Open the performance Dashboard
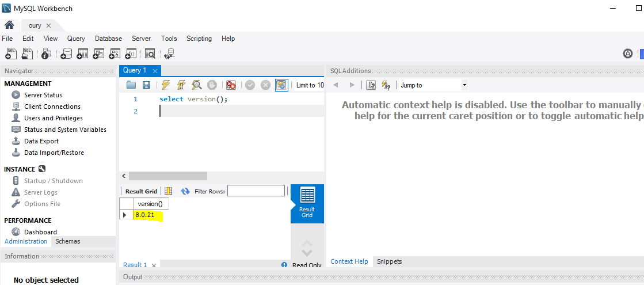The height and width of the screenshot is (285, 644). [40, 231]
